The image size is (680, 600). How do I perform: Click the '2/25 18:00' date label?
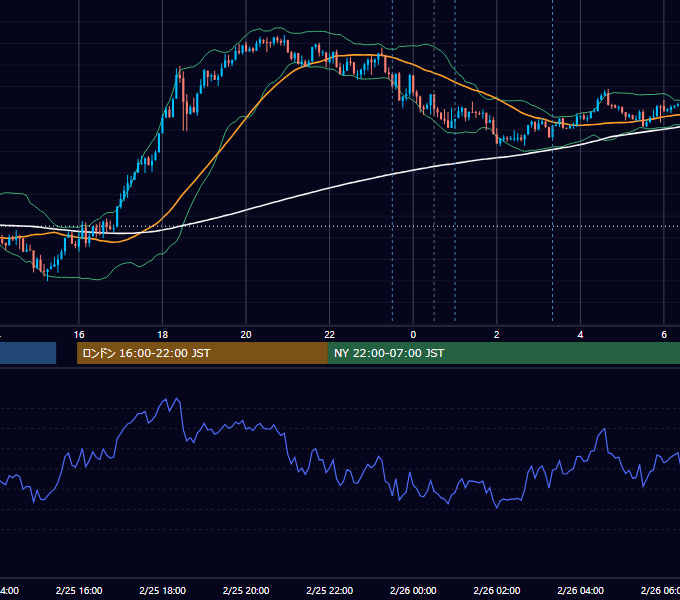pos(163,590)
